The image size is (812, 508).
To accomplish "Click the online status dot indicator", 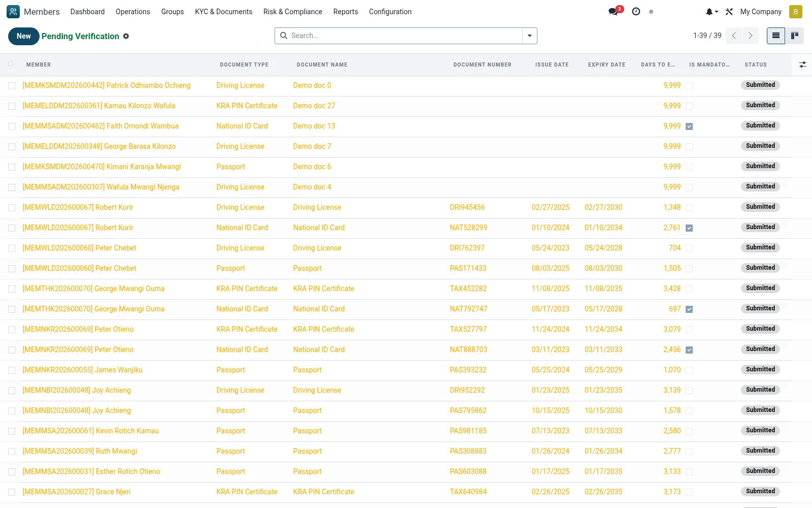I will [x=651, y=12].
